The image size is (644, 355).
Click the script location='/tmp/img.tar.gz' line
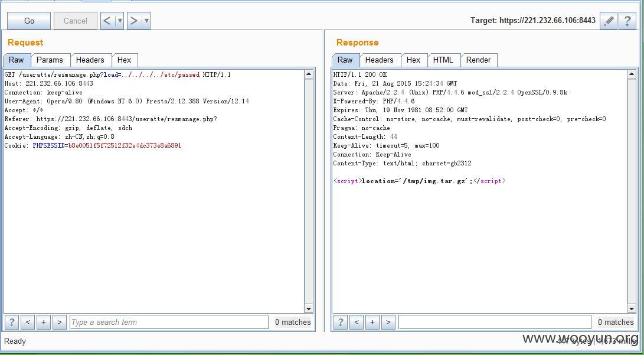coord(419,181)
